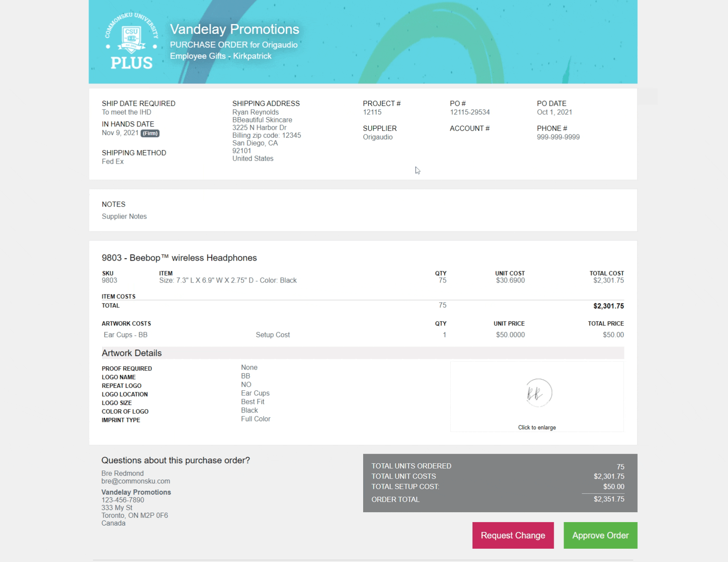The width and height of the screenshot is (728, 562).
Task: Click the Vandelay phone number 123-456-7890
Action: (123, 500)
